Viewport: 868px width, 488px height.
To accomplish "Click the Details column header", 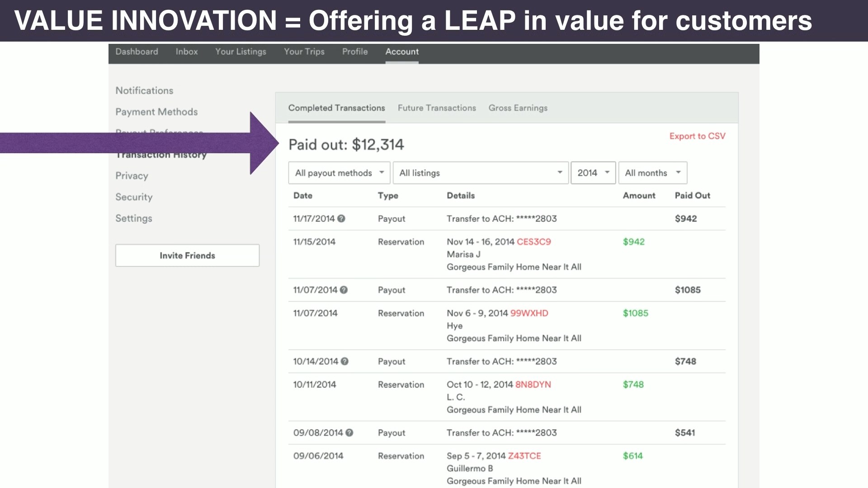I will click(461, 196).
